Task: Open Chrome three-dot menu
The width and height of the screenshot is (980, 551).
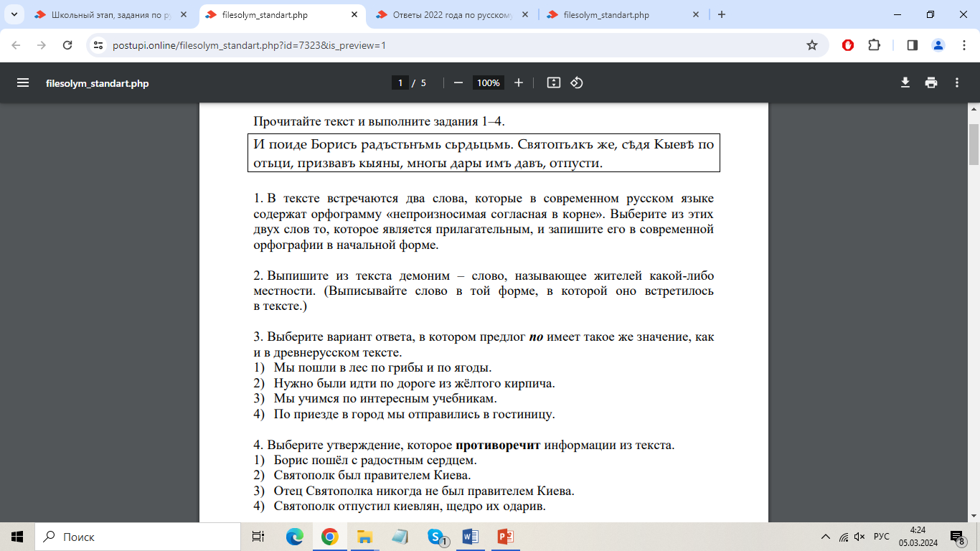Action: click(x=963, y=45)
